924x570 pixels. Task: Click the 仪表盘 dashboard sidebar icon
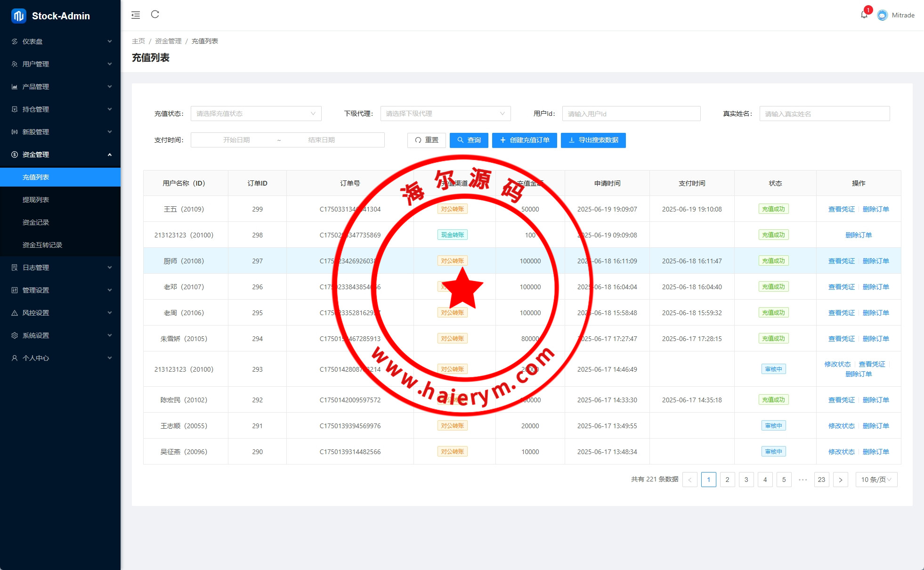tap(15, 41)
